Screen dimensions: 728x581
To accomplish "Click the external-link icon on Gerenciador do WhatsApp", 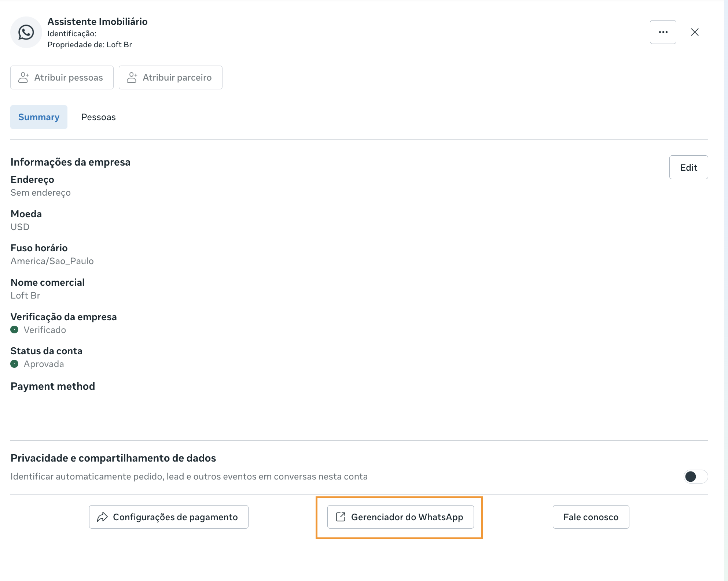I will tap(341, 517).
